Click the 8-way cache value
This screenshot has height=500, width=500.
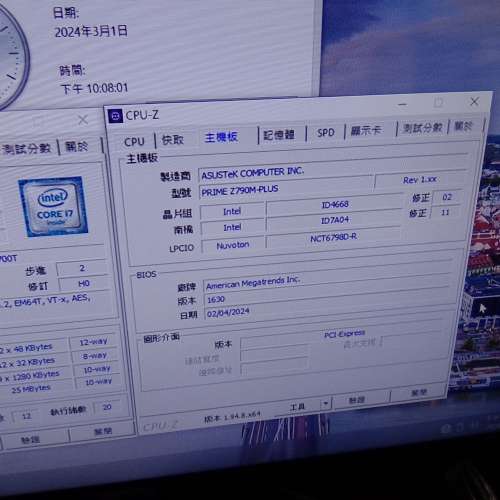tap(95, 356)
